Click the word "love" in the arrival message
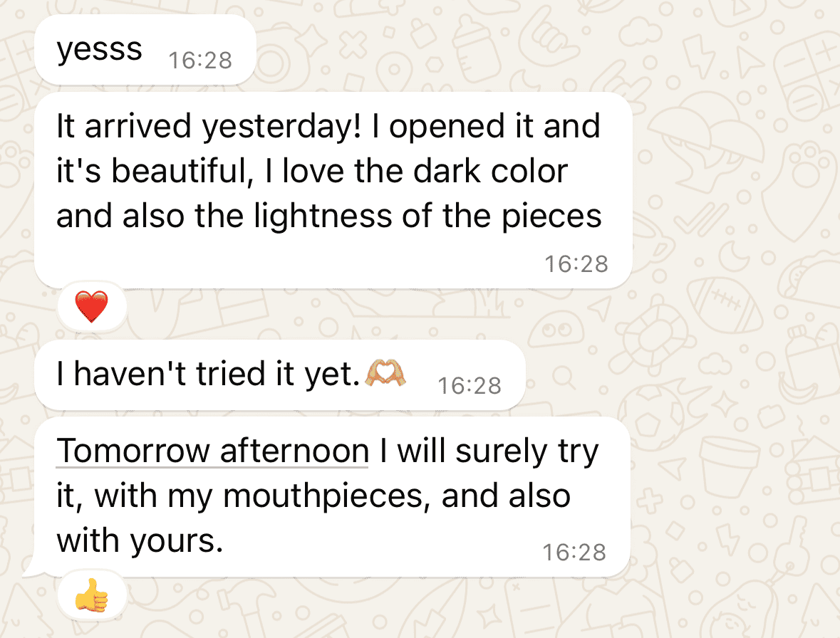The image size is (840, 638). click(x=306, y=172)
